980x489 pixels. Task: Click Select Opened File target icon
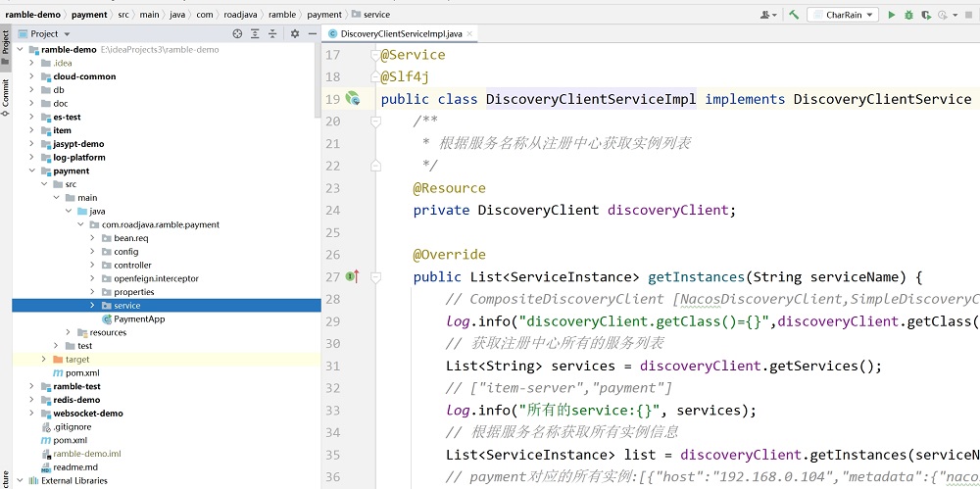[237, 33]
